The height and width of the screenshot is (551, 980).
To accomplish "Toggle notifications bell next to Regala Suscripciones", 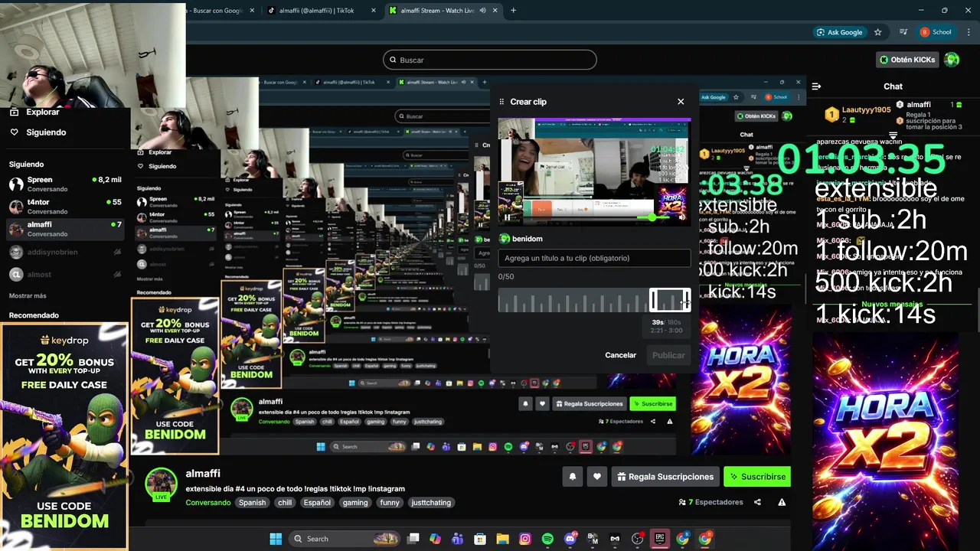I will [x=572, y=477].
